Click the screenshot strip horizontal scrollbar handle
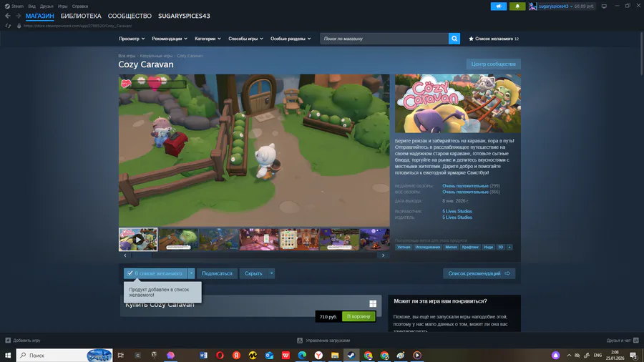 pyautogui.click(x=142, y=255)
